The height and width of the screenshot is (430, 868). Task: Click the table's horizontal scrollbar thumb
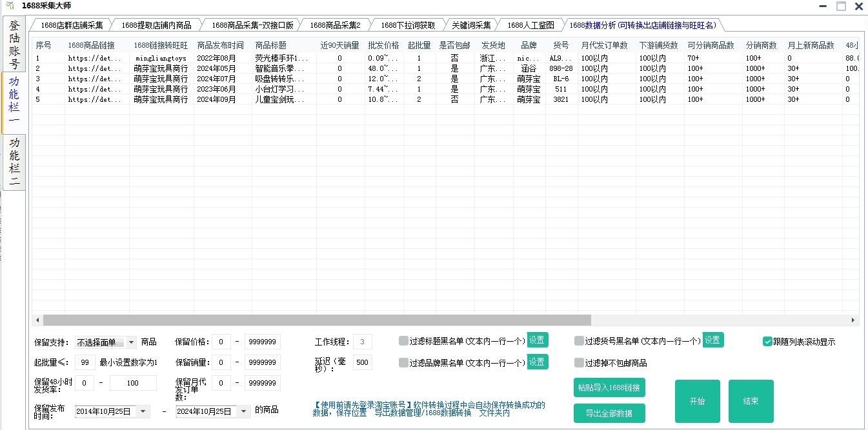(317, 320)
